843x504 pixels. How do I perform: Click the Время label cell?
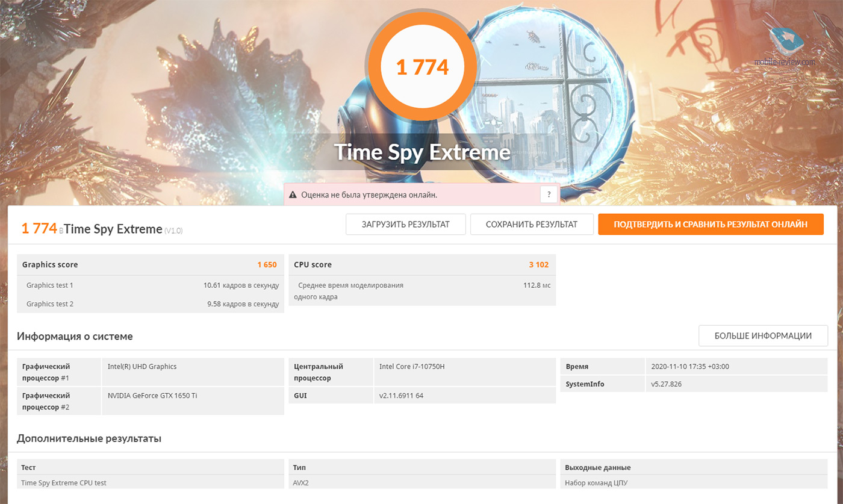pos(602,366)
